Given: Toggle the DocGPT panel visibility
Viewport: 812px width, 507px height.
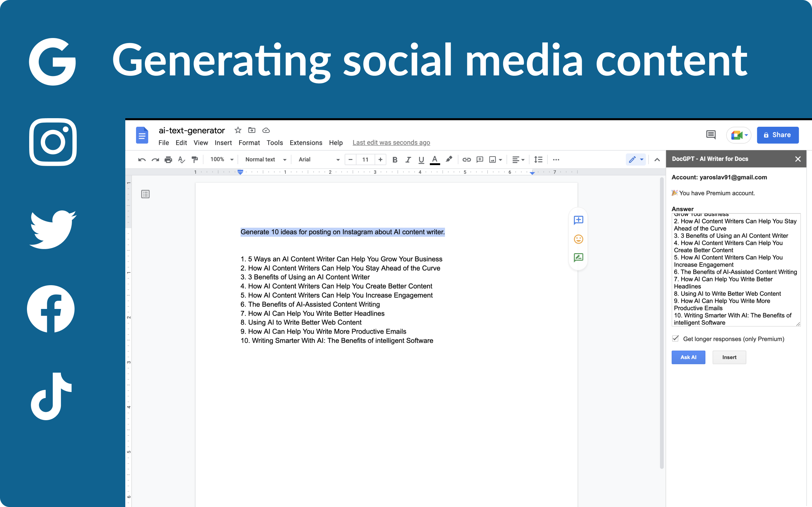Looking at the screenshot, I should [x=797, y=158].
